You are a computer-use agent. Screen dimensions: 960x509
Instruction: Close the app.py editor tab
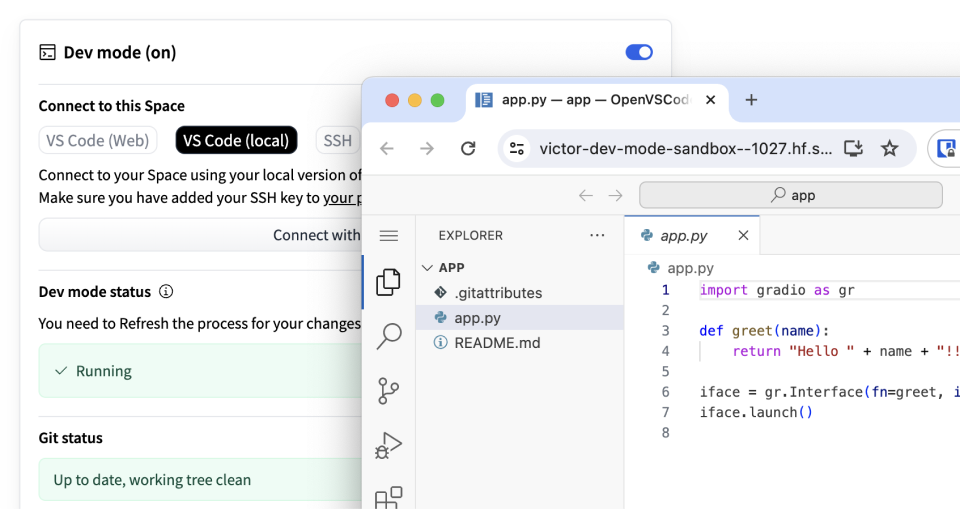click(x=743, y=236)
